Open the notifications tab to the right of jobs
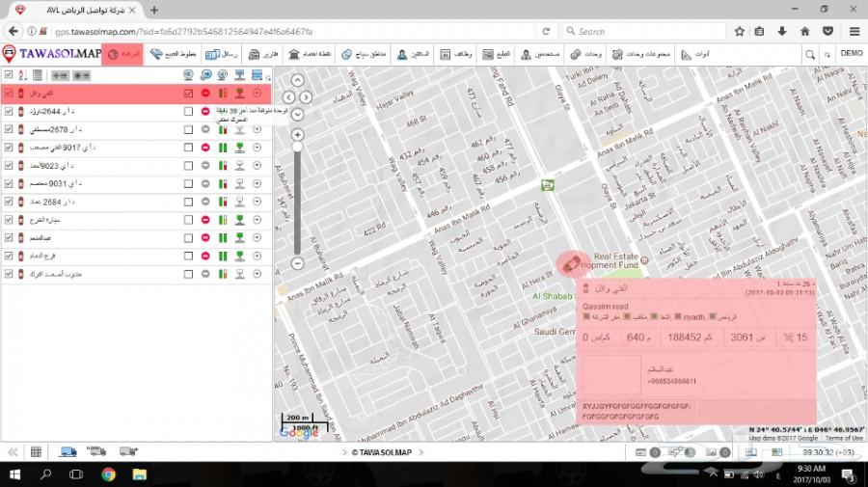 click(x=496, y=54)
